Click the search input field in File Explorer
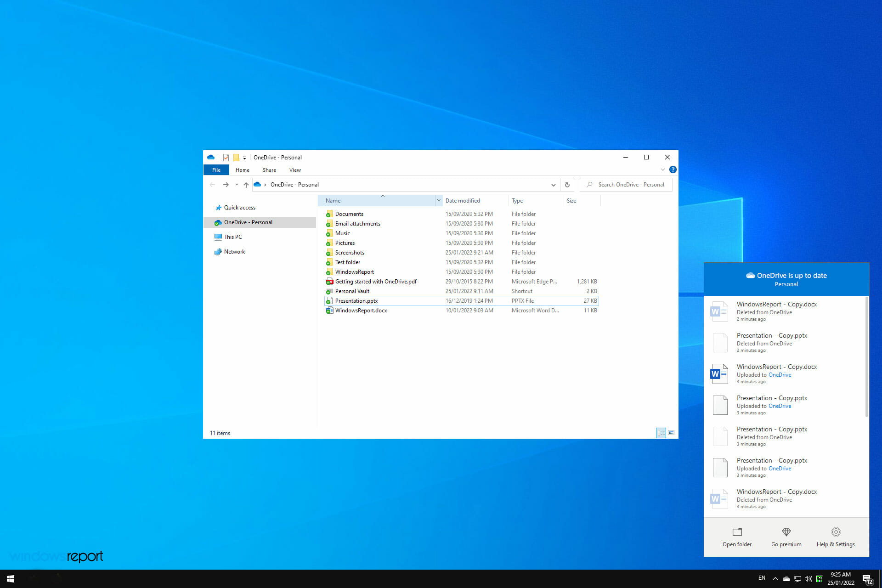Image resolution: width=882 pixels, height=588 pixels. 627,184
